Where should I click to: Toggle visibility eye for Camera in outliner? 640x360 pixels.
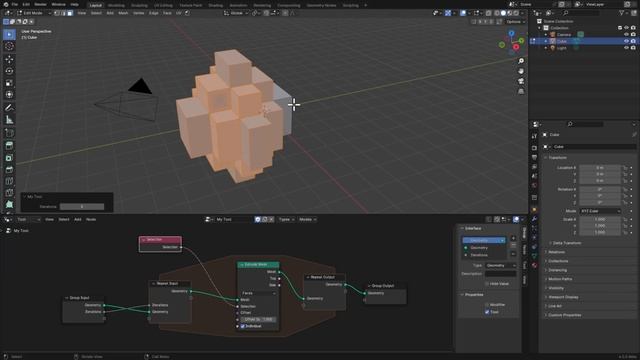pos(626,34)
